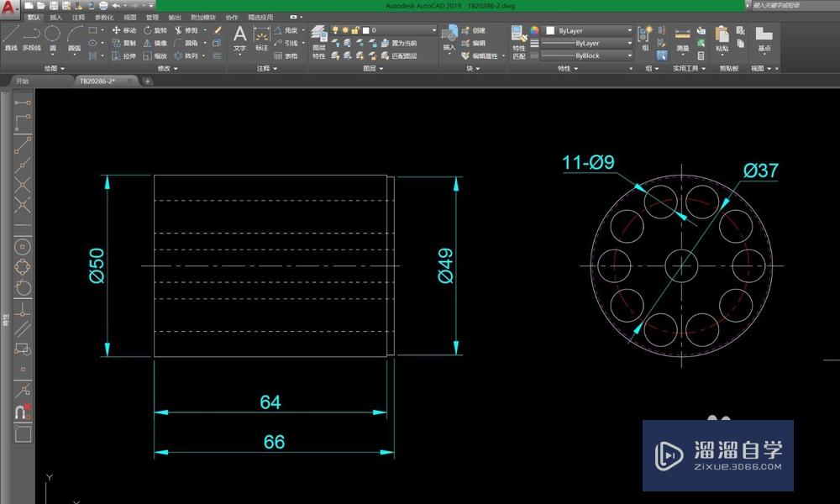Toggle the layer on/off bulb icon
This screenshot has width=840, height=504.
[335, 28]
